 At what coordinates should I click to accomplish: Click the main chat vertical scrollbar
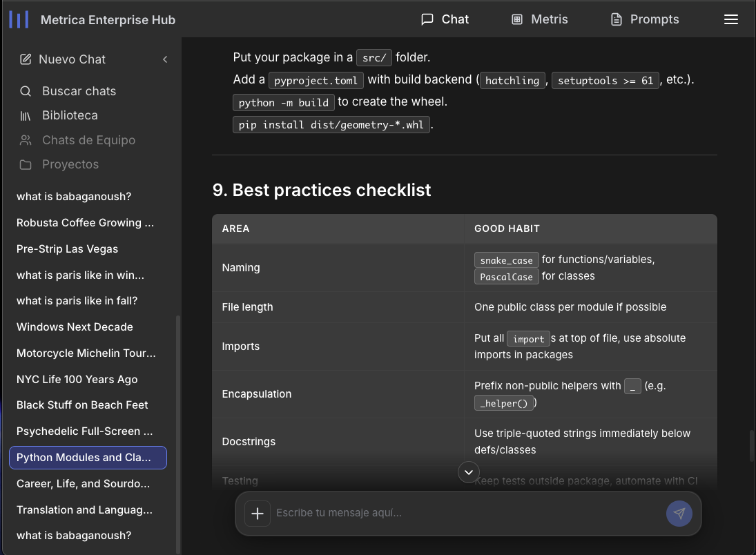pyautogui.click(x=750, y=446)
